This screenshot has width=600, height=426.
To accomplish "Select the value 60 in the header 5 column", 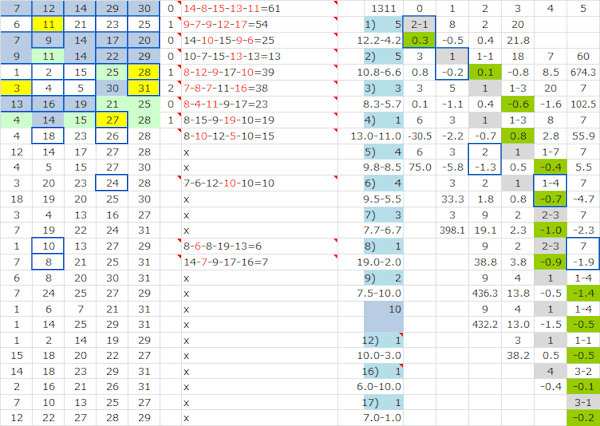I will point(583,56).
